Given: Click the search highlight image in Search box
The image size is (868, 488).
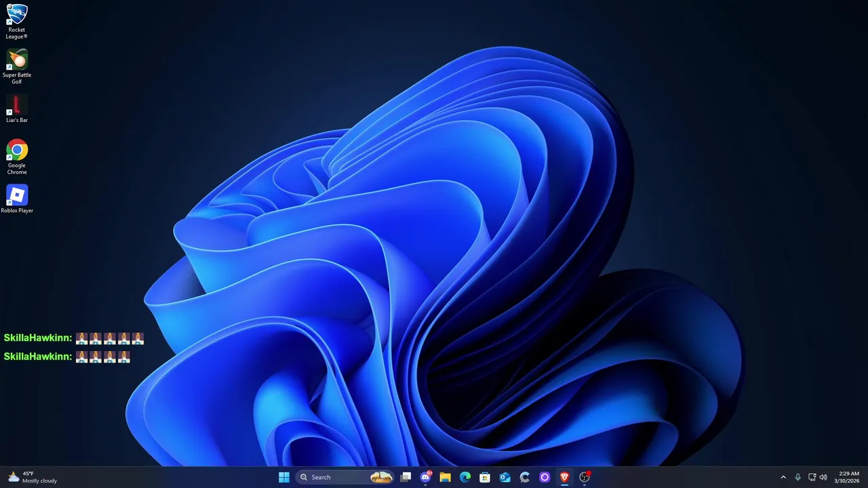Looking at the screenshot, I should pyautogui.click(x=381, y=477).
